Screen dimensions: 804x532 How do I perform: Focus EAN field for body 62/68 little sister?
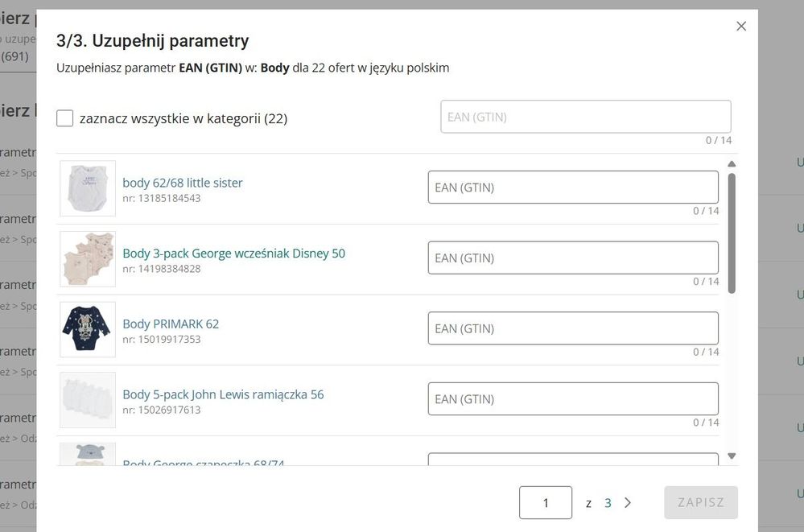pyautogui.click(x=572, y=188)
